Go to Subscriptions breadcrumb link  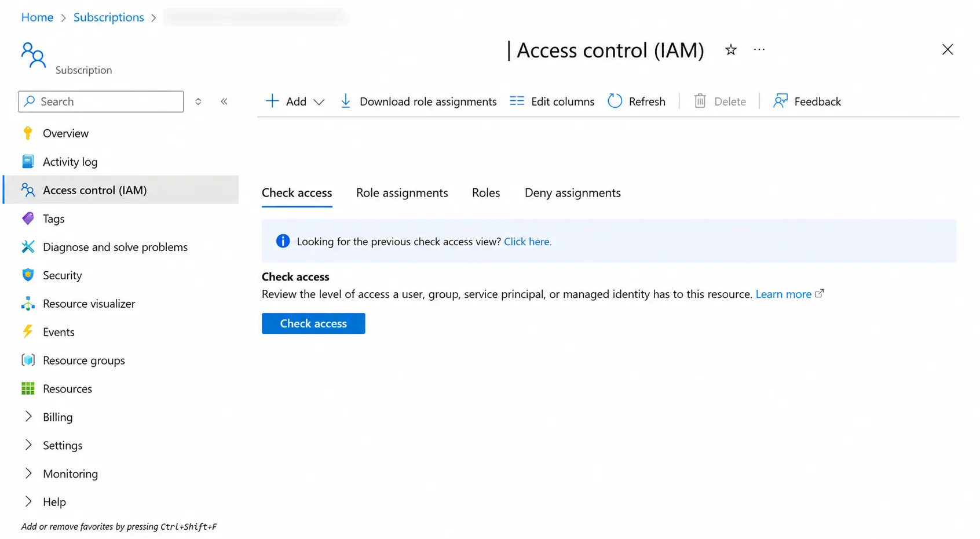[x=109, y=17]
